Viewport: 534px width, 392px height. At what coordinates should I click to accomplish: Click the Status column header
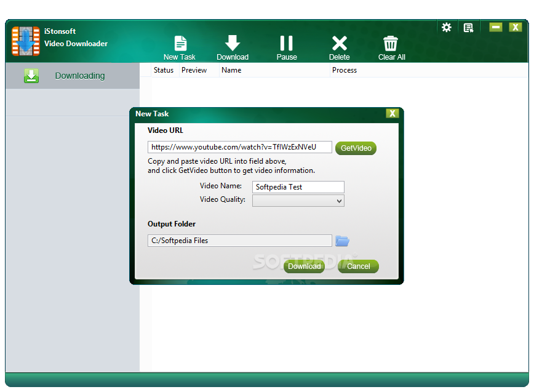(x=164, y=70)
